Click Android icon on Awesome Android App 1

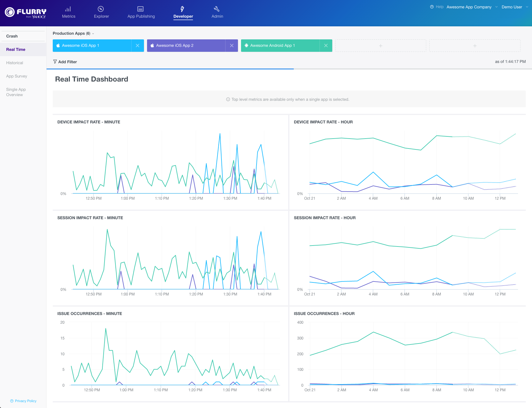[x=246, y=46]
